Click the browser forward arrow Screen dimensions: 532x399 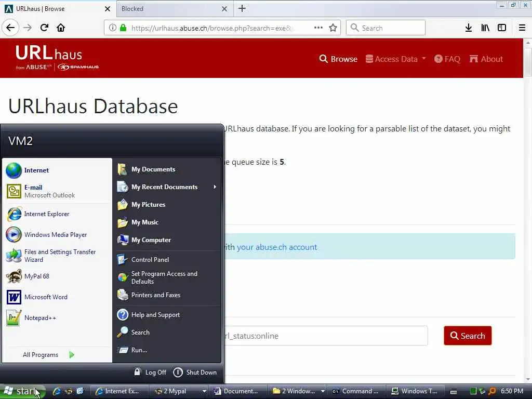click(x=28, y=28)
